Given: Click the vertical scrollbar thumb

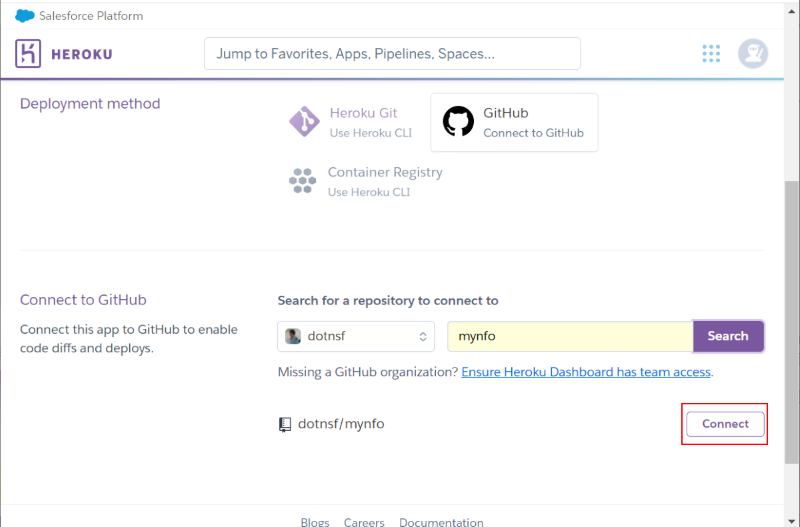Looking at the screenshot, I should click(x=792, y=321).
